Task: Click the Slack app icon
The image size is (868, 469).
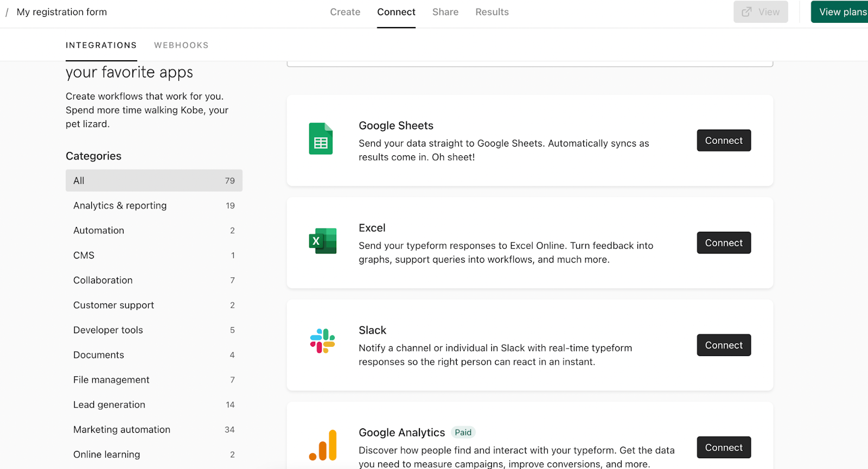Action: [323, 341]
